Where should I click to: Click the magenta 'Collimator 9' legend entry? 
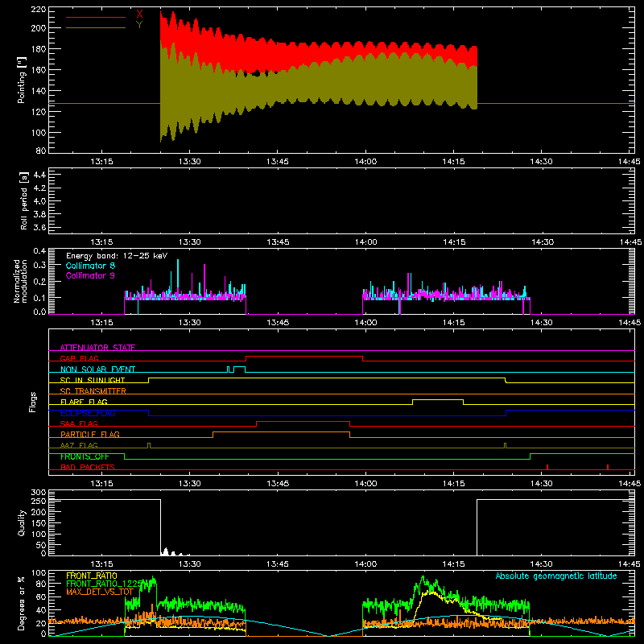pyautogui.click(x=90, y=275)
